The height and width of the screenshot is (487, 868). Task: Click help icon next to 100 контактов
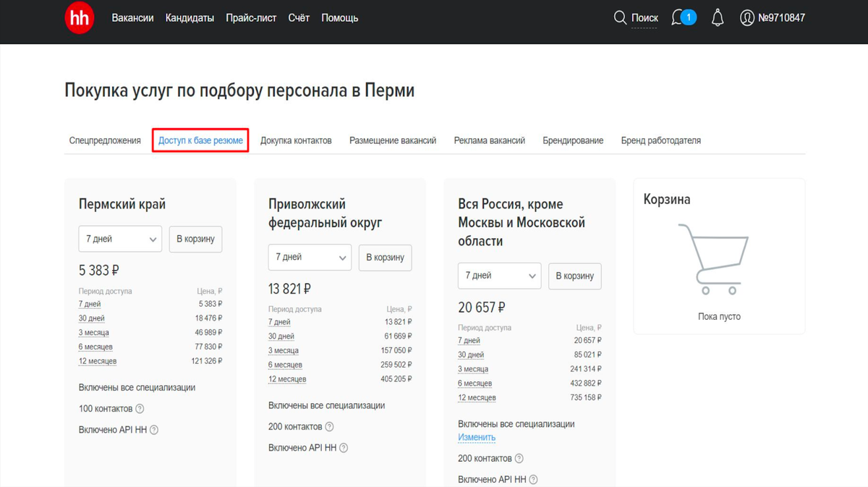(x=140, y=409)
